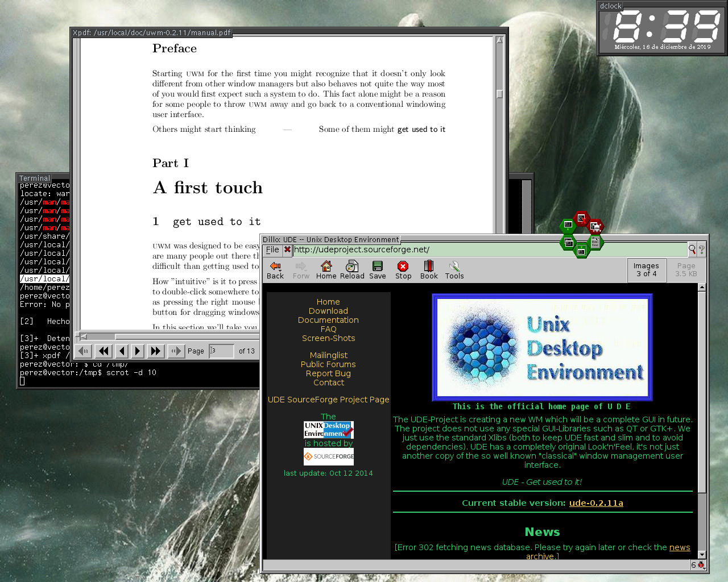Click the "of 13" page count text
This screenshot has width=728, height=582.
point(247,351)
